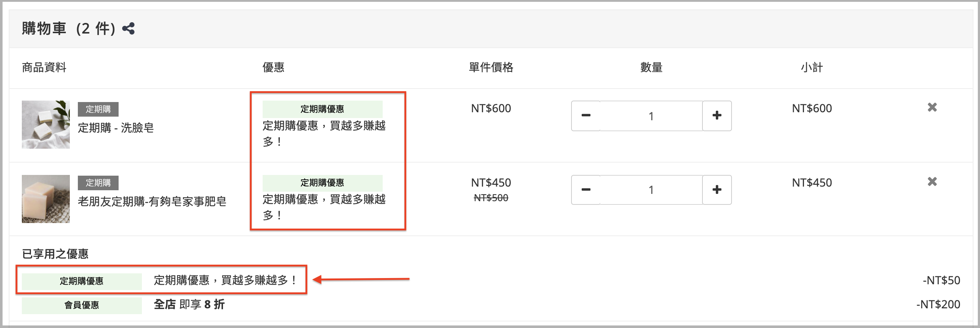The width and height of the screenshot is (980, 328).
Task: Click the 定期購優惠 tag on 家事肥皂 row
Action: click(x=322, y=183)
